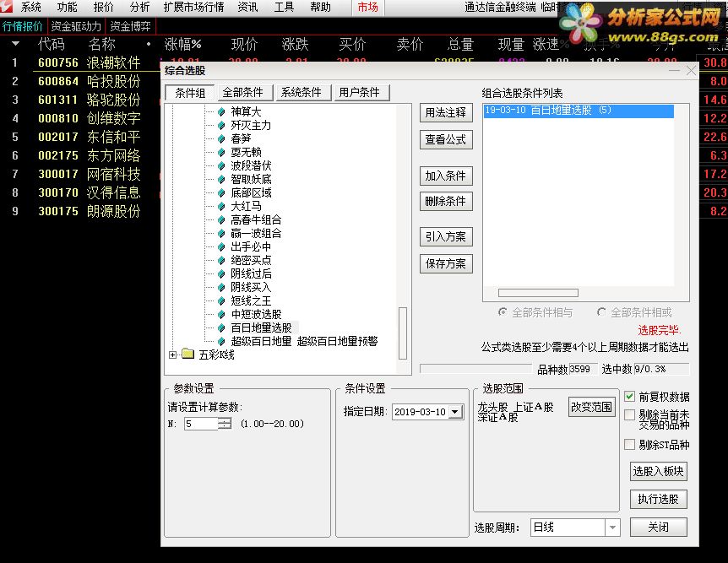This screenshot has width=728, height=563.
Task: Click the 绝密买点 formula icon
Action: [221, 260]
